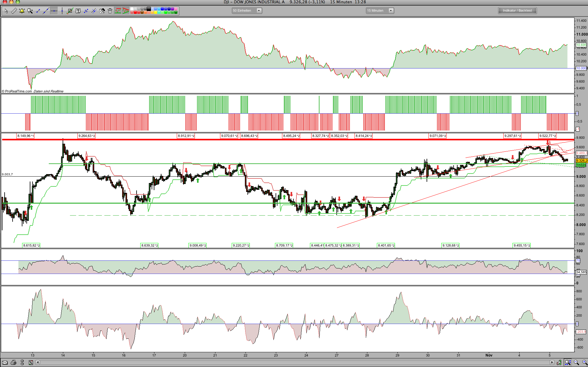
Task: Click the '9.297,61 *2' price label
Action: (x=513, y=136)
